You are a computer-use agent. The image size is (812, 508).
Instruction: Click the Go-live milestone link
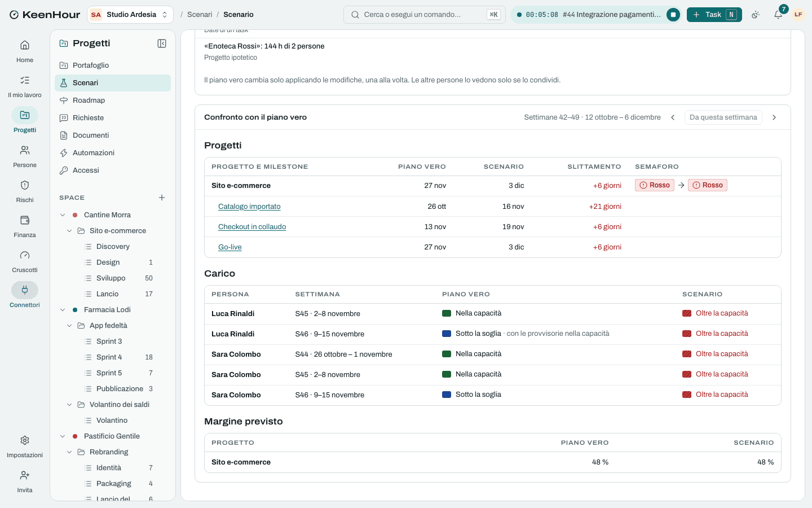230,247
